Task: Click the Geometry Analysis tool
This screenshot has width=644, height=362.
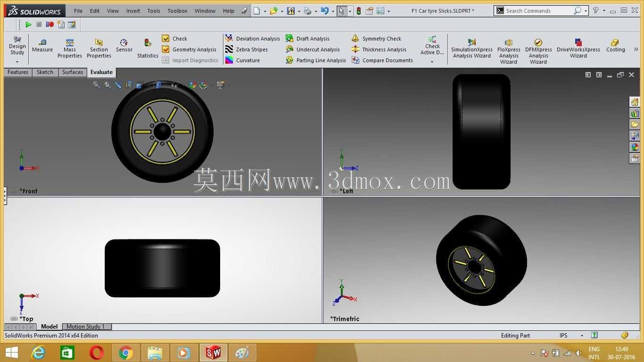Action: point(189,49)
